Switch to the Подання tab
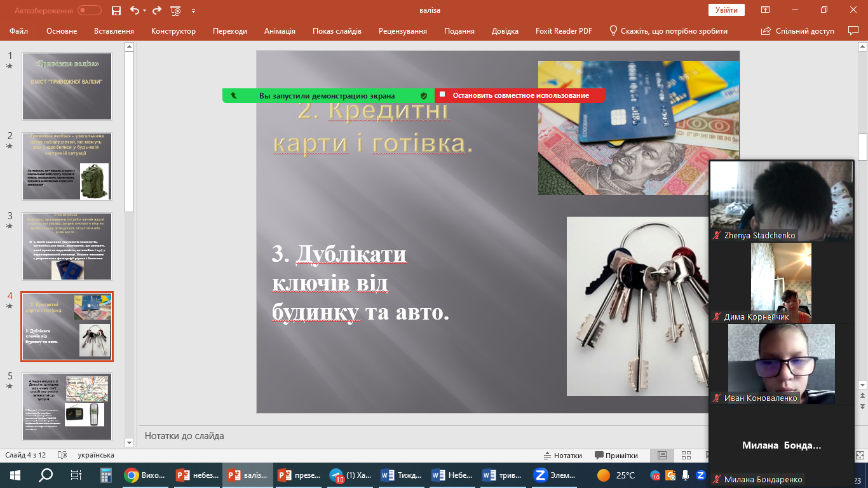Viewport: 868px width, 488px height. click(459, 30)
